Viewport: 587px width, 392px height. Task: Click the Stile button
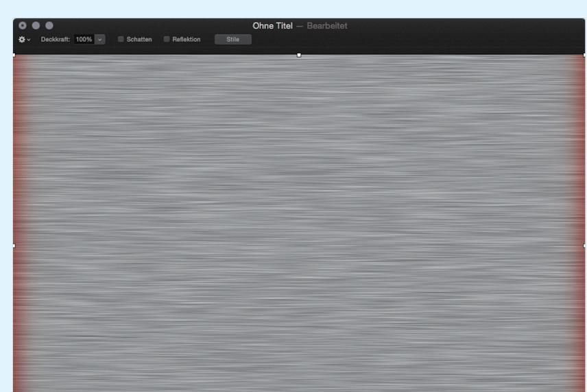(233, 39)
